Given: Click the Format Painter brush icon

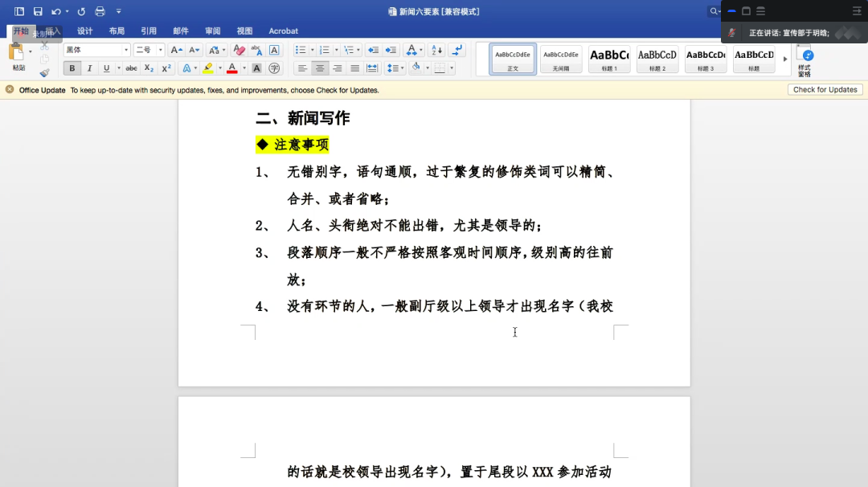Looking at the screenshot, I should [44, 73].
